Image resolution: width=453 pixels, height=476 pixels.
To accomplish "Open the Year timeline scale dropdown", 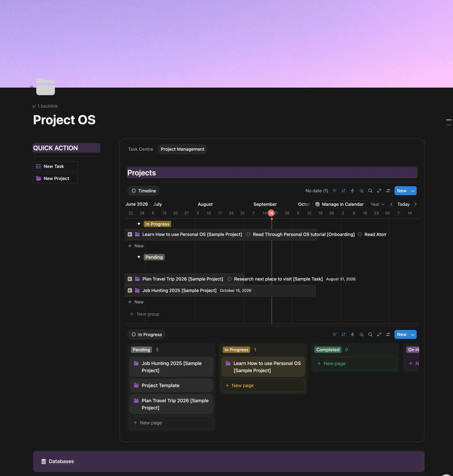I will click(x=377, y=204).
